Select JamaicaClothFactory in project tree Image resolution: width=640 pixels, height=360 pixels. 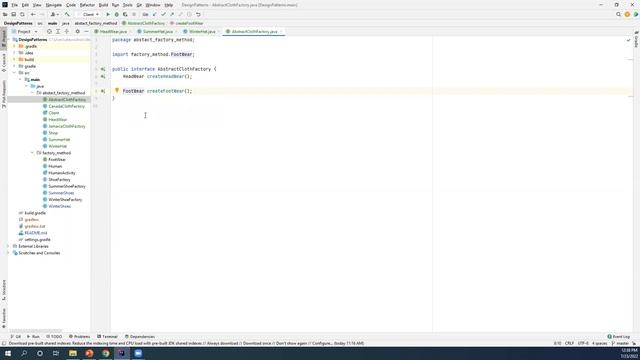tap(67, 126)
